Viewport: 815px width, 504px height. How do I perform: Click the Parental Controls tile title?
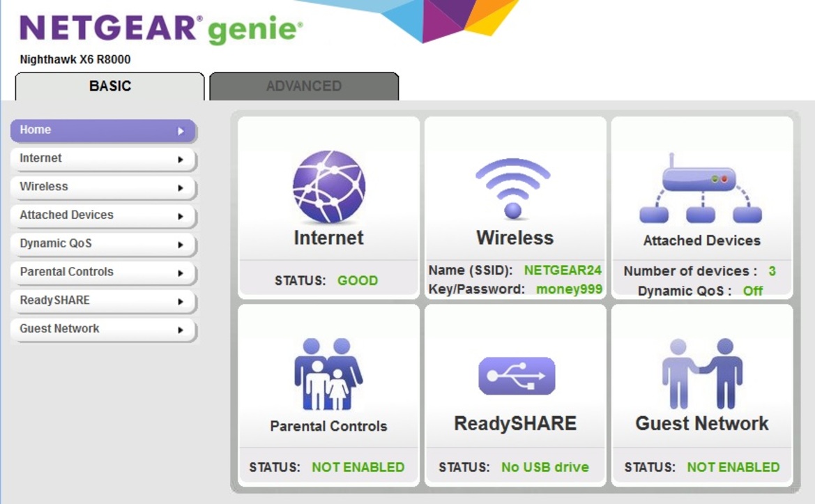click(328, 426)
